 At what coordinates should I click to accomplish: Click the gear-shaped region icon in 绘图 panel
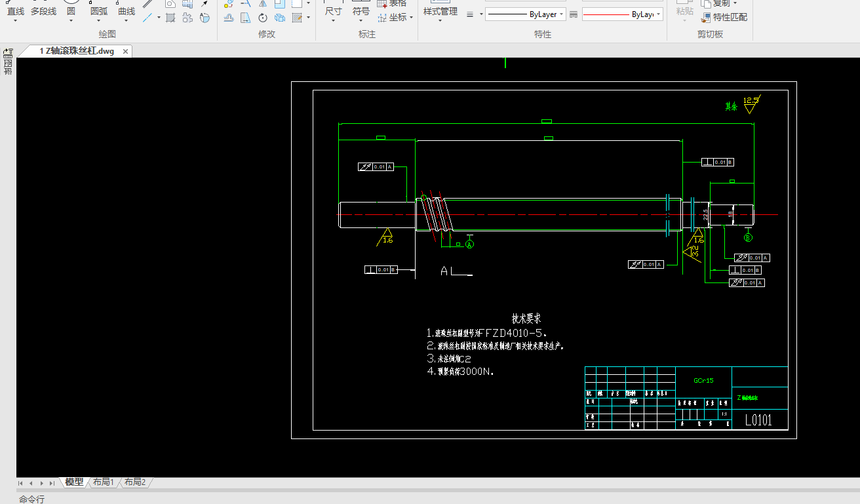coord(187,18)
